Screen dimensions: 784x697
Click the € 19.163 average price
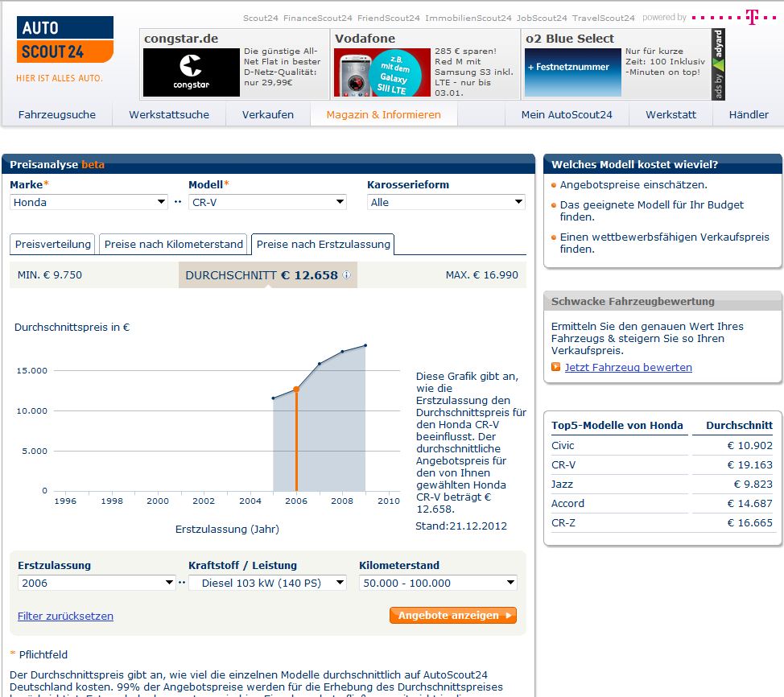(749, 465)
